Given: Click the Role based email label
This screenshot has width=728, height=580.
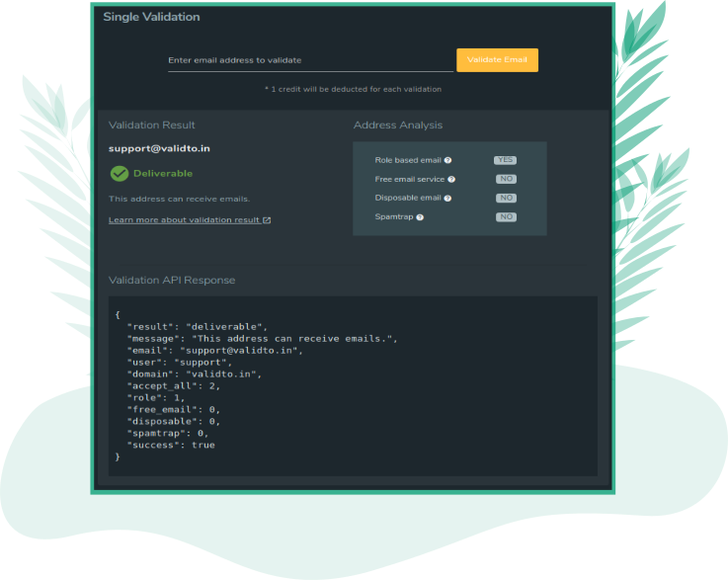Looking at the screenshot, I should (x=408, y=160).
